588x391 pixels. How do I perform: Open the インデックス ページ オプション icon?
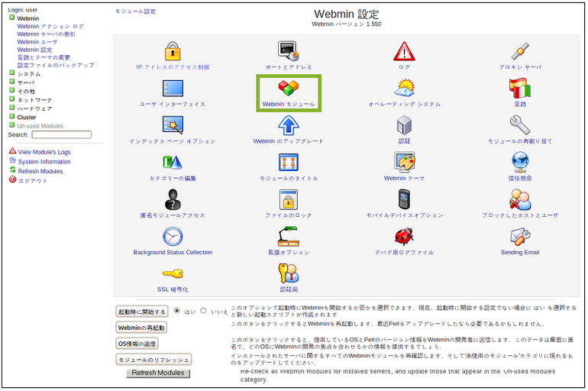173,124
